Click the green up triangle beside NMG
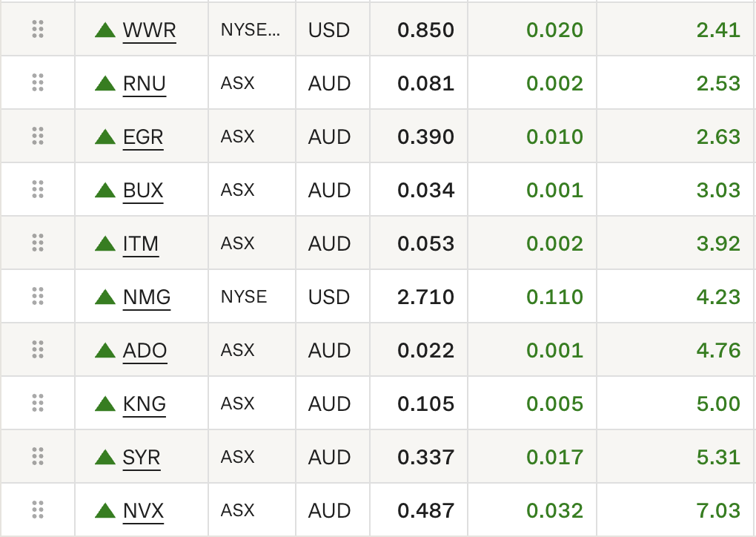 [105, 297]
